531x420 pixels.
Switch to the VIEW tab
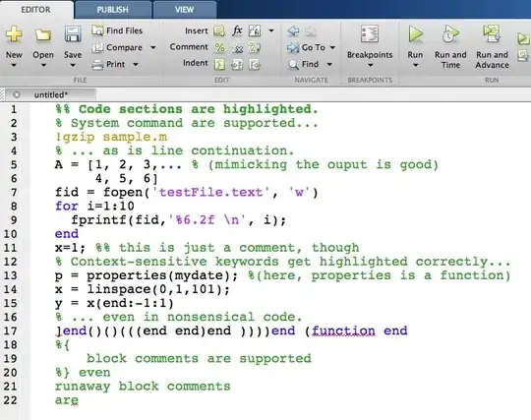pyautogui.click(x=185, y=10)
